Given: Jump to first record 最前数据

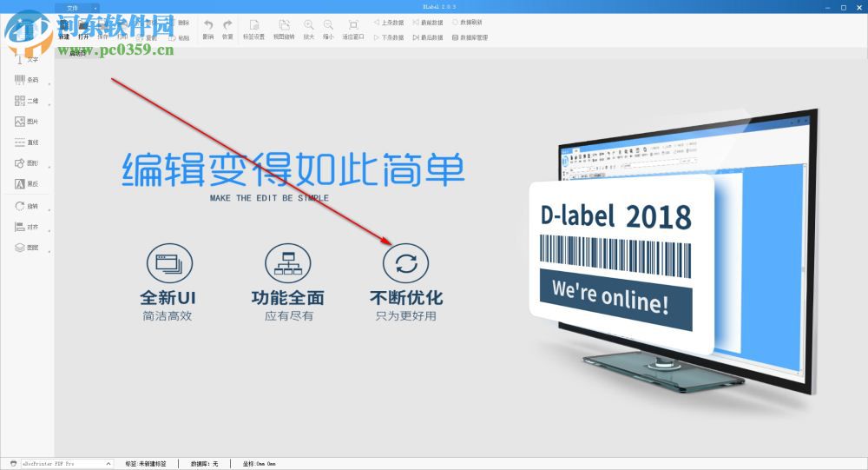Looking at the screenshot, I should 428,23.
